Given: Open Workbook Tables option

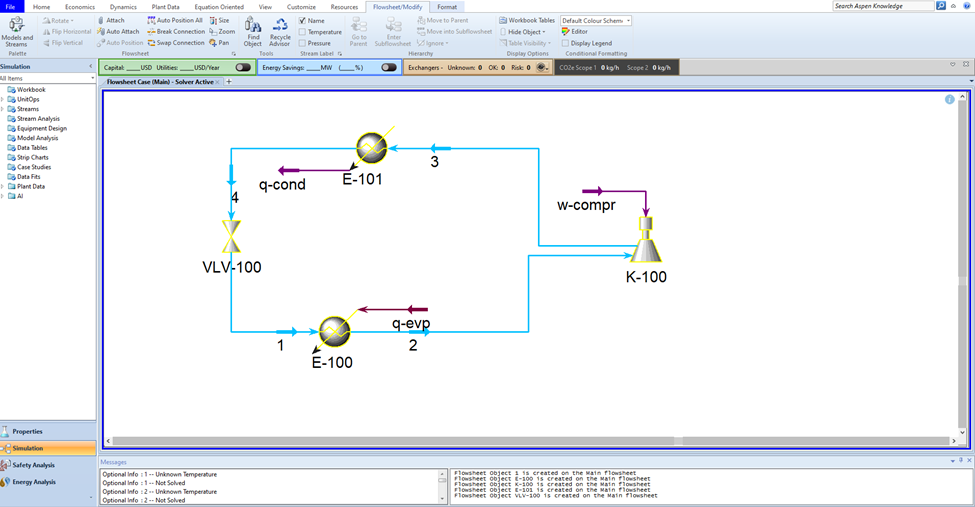Looking at the screenshot, I should 527,21.
